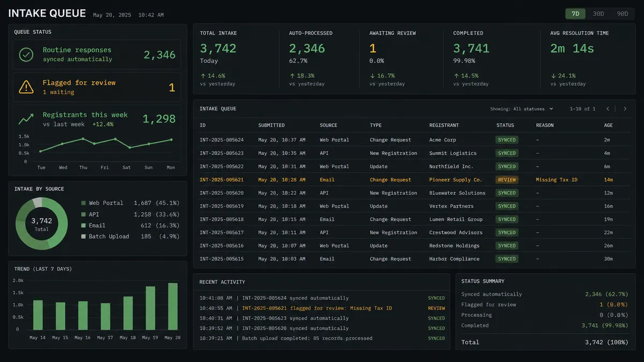This screenshot has width=644, height=362.
Task: Click the trending-up chart icon beside Registrants this week
Action: point(26,119)
